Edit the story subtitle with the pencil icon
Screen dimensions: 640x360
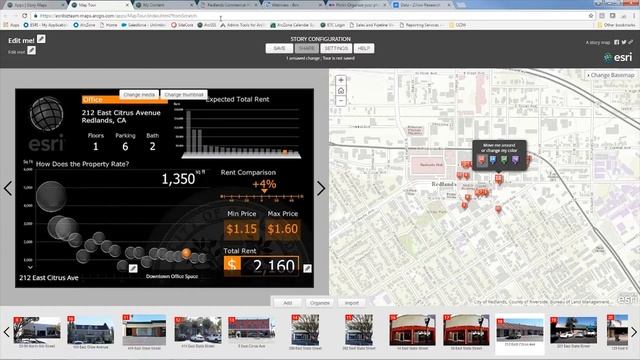[x=31, y=51]
